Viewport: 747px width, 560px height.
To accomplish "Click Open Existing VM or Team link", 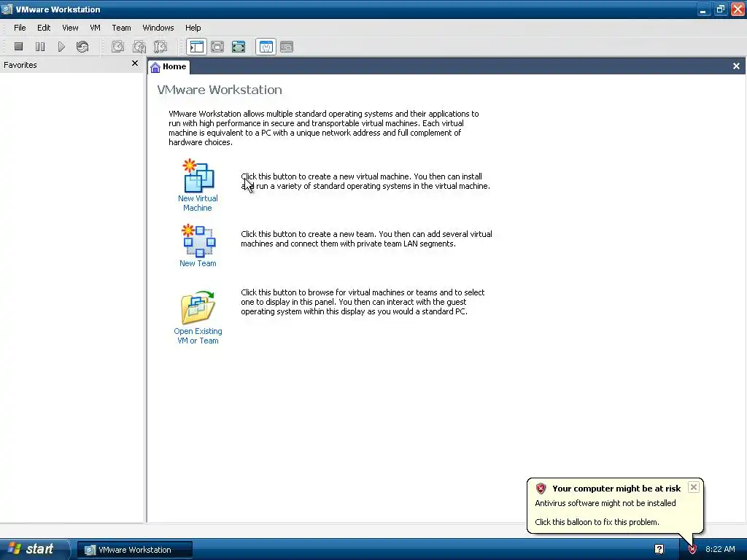I will 198,335.
